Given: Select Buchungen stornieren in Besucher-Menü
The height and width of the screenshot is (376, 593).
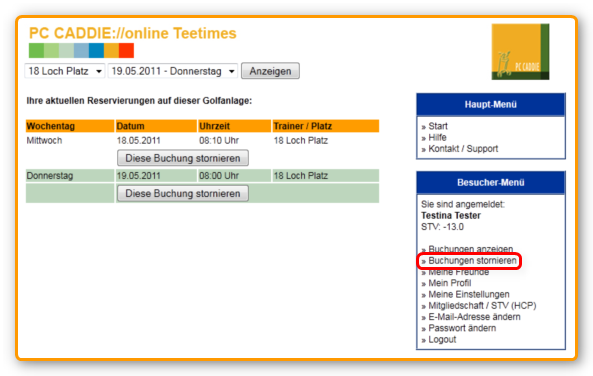Looking at the screenshot, I should pyautogui.click(x=472, y=261).
